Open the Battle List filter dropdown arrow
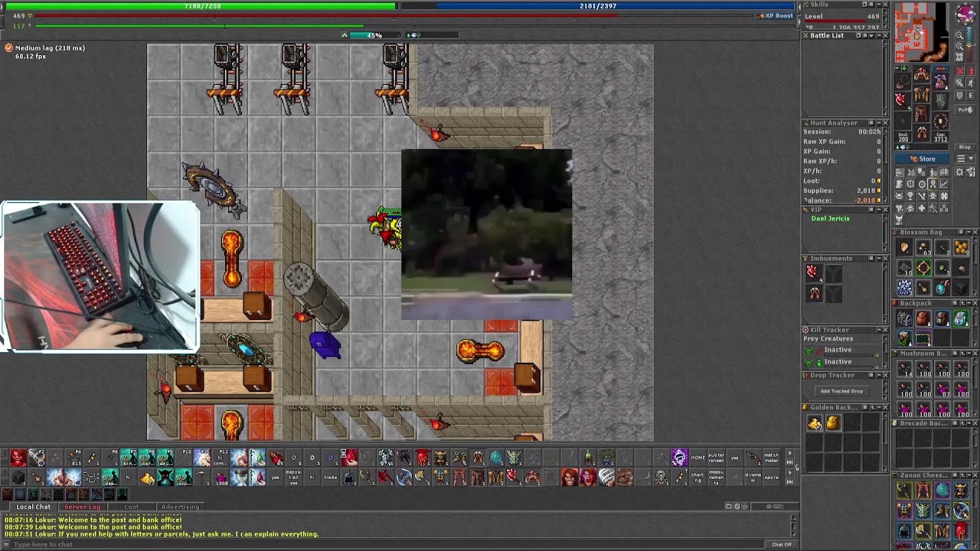Image resolution: width=980 pixels, height=551 pixels. [x=871, y=35]
